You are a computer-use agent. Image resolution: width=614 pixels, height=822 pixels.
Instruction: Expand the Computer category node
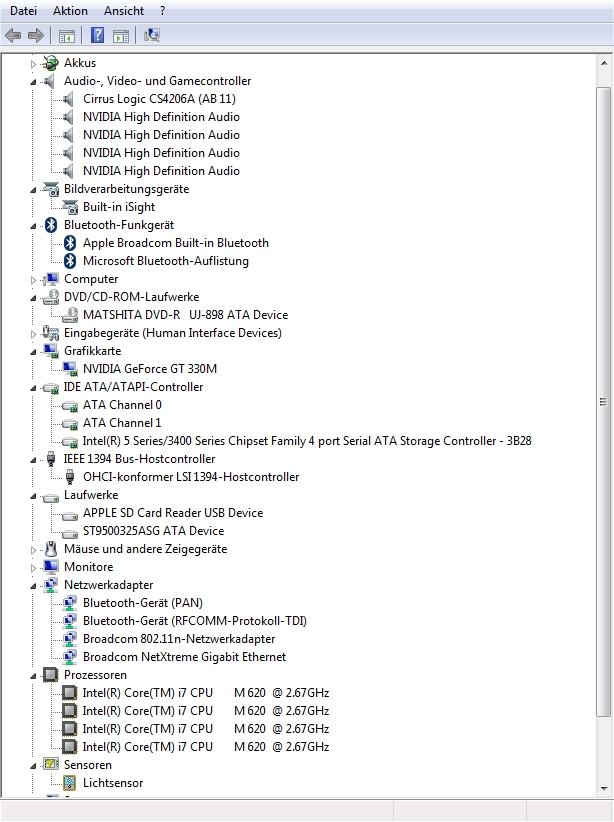(x=33, y=279)
